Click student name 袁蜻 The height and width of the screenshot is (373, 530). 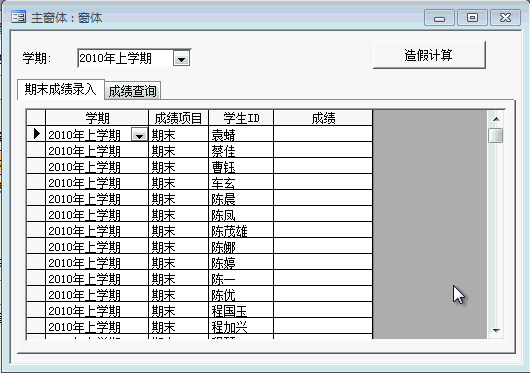pos(223,135)
